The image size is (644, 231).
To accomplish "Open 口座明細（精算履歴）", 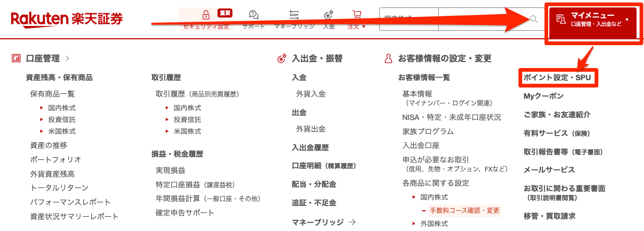I will (x=324, y=166).
